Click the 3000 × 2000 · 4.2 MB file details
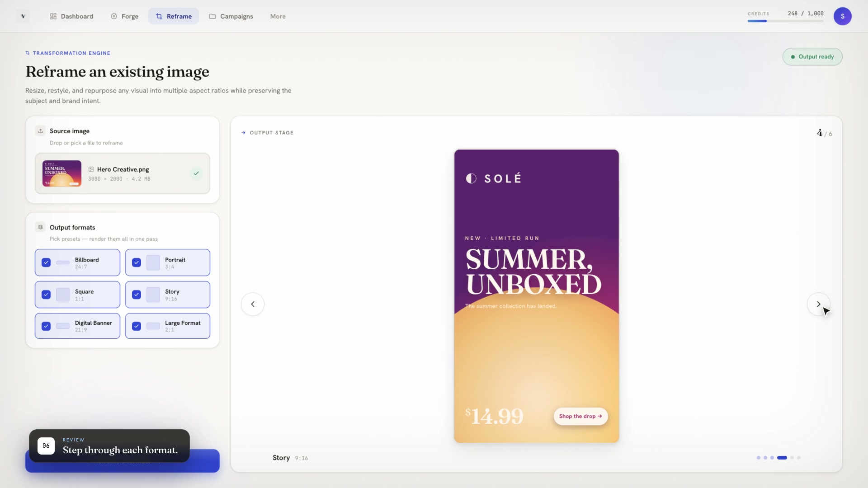The image size is (868, 488). [119, 179]
